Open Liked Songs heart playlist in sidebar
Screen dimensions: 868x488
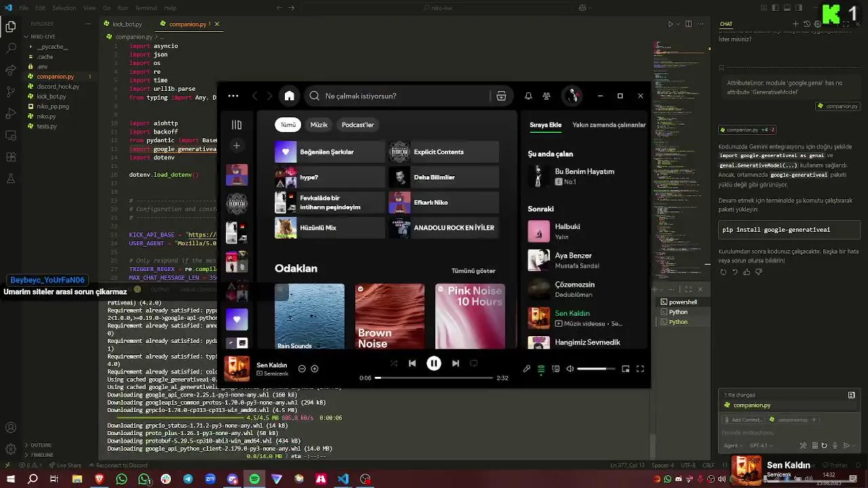pyautogui.click(x=237, y=319)
